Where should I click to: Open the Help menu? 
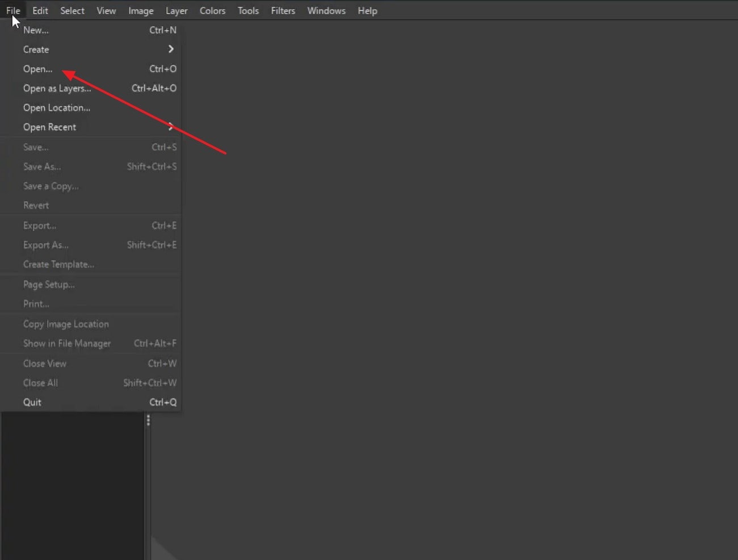coord(367,10)
